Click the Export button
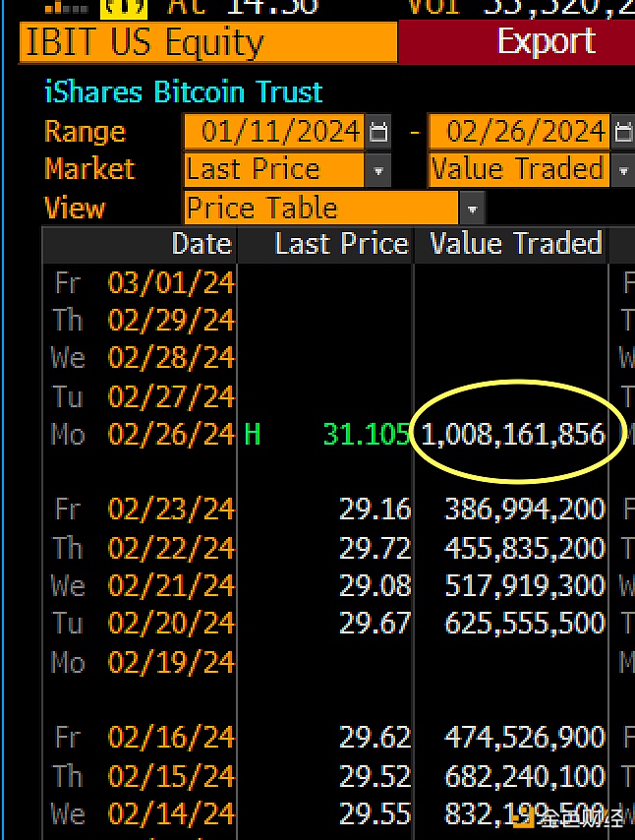 (x=547, y=41)
